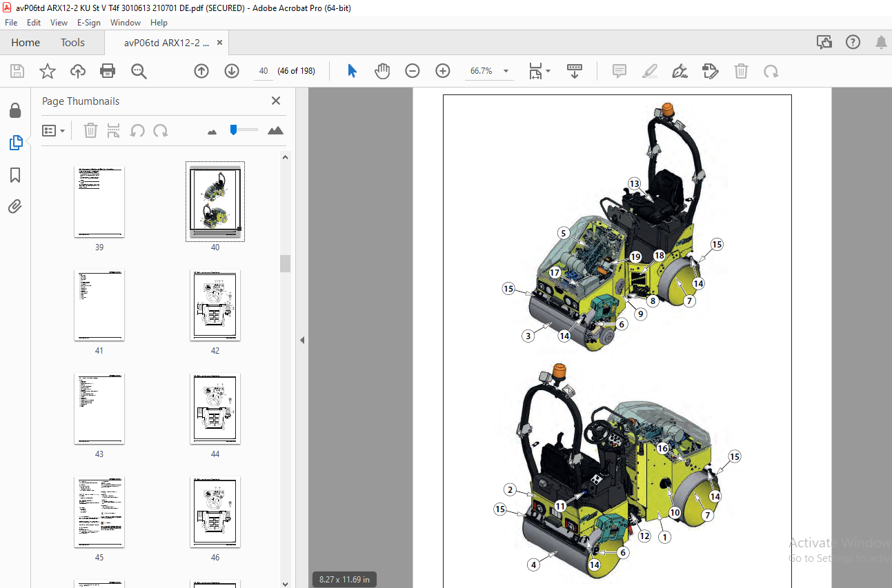
Task: Open the share feedback chat icon
Action: (824, 42)
